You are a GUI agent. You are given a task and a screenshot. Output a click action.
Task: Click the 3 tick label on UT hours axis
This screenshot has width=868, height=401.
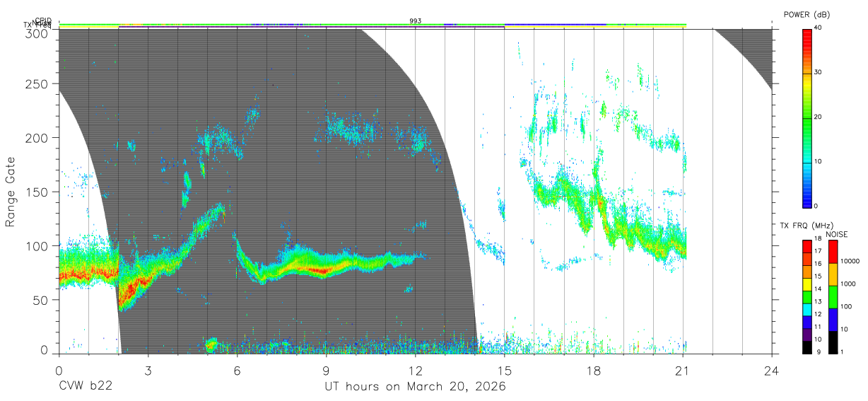pos(148,369)
